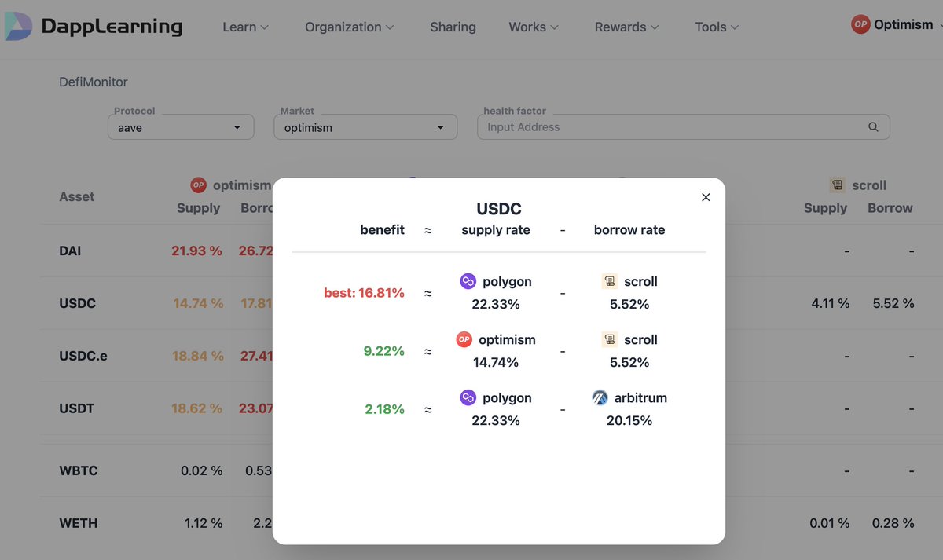Click the 9.22% benefit value

(x=383, y=351)
